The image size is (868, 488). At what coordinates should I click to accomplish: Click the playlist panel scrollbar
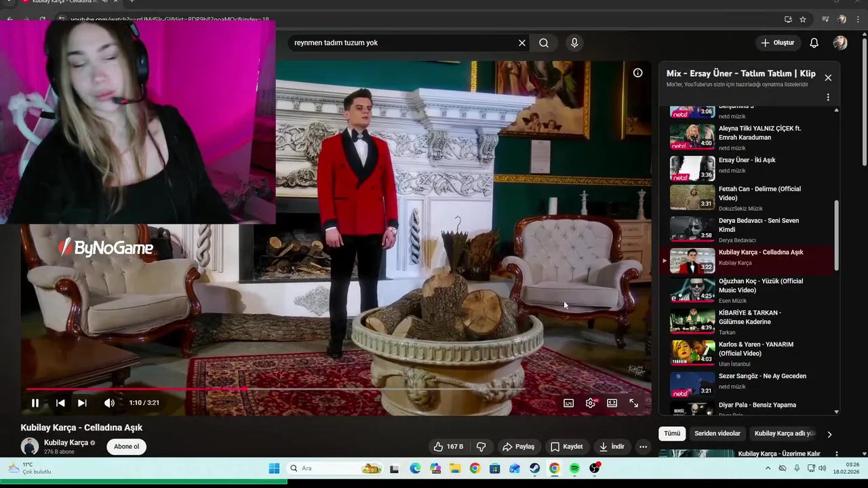click(x=836, y=236)
